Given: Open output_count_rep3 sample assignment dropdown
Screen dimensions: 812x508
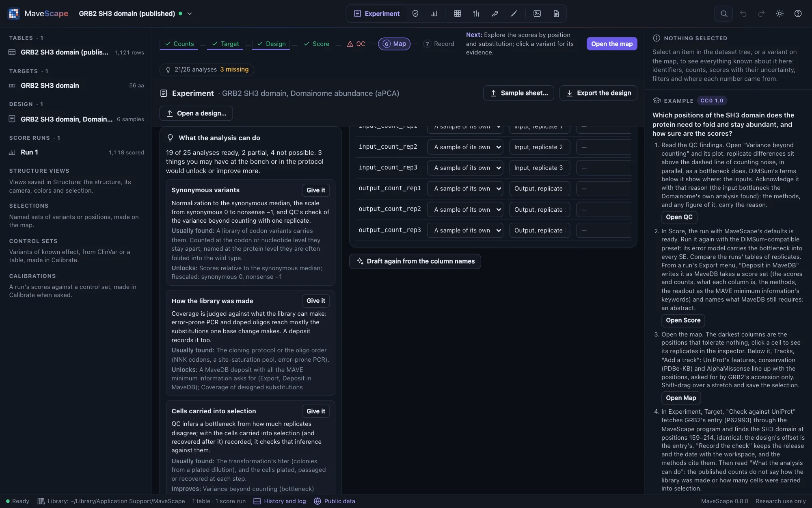Looking at the screenshot, I should click(x=465, y=230).
